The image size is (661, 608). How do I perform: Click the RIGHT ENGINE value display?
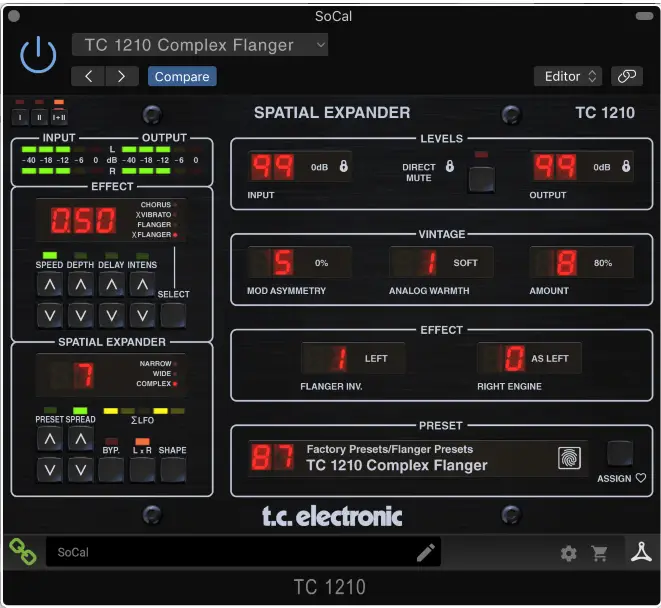529,358
